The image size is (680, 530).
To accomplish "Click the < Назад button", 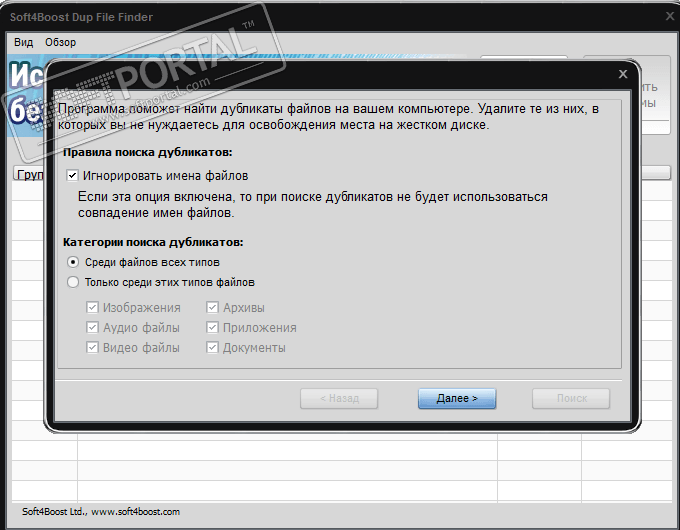I will (339, 398).
